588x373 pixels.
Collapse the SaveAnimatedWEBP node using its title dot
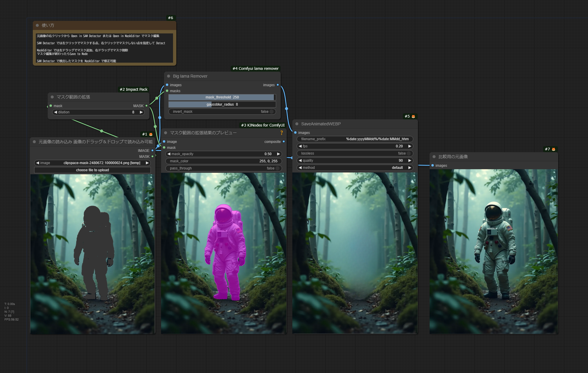coord(297,124)
